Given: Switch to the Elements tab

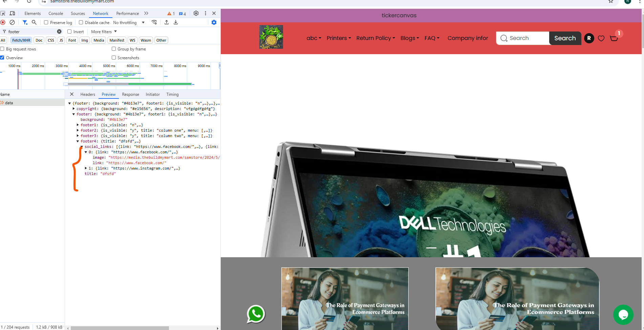Looking at the screenshot, I should tap(33, 14).
